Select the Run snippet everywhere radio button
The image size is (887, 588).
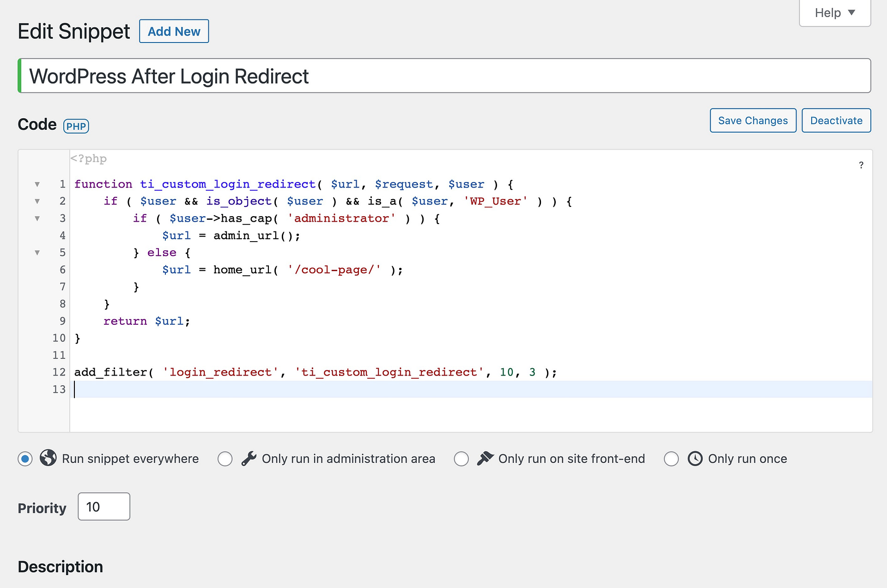pos(25,459)
